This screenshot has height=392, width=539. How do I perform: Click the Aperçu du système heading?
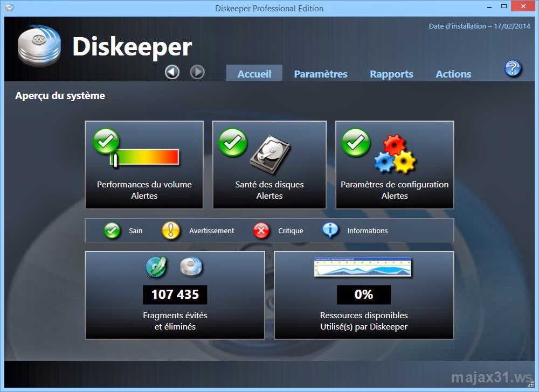click(60, 95)
